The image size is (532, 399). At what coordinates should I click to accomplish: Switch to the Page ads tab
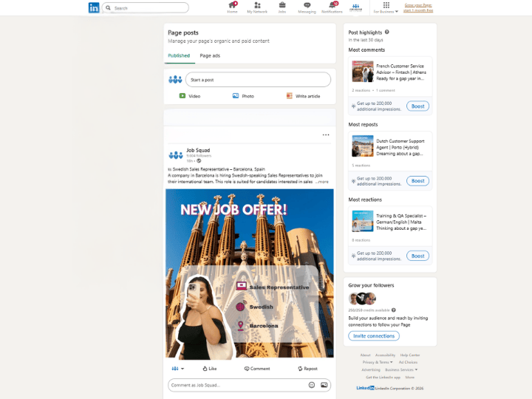click(x=210, y=55)
